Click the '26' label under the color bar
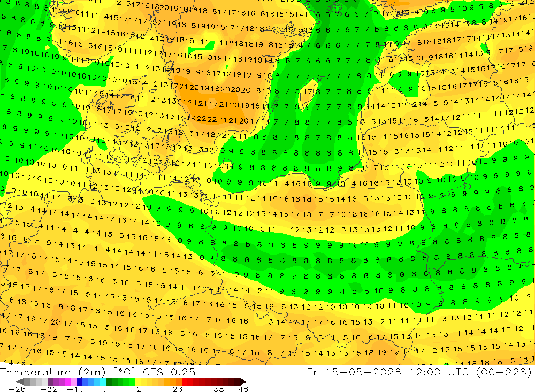This screenshot has width=535, height=392. [178, 389]
